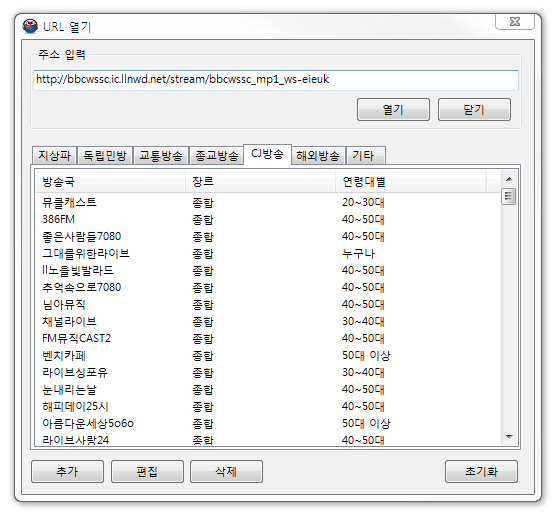Choose the 라이브사랑24 station
559x524 pixels.
(268, 440)
